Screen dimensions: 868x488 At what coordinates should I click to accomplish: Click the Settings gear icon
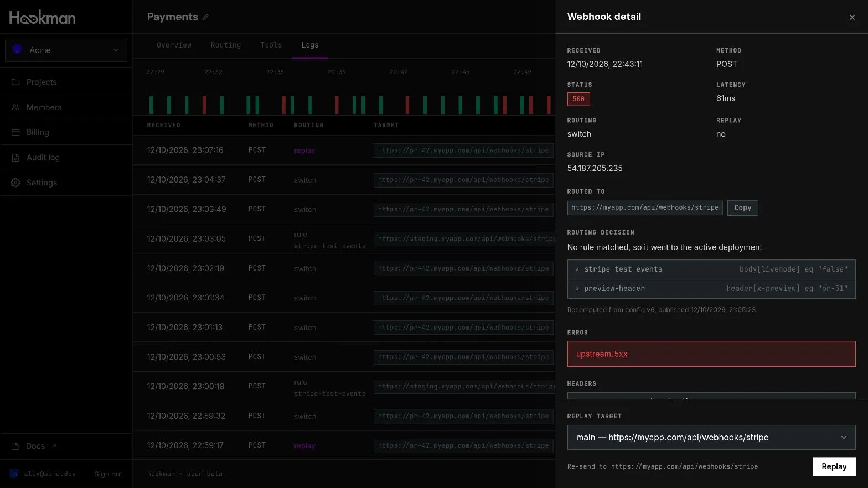point(15,183)
